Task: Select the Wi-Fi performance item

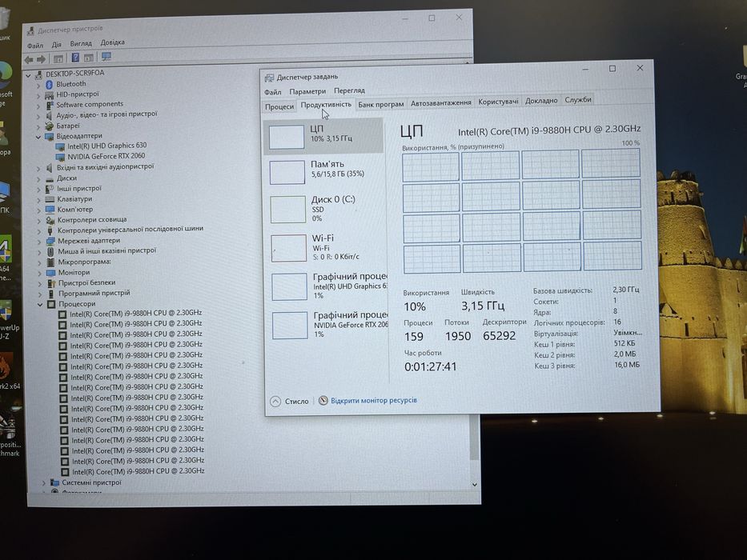Action: [327, 248]
